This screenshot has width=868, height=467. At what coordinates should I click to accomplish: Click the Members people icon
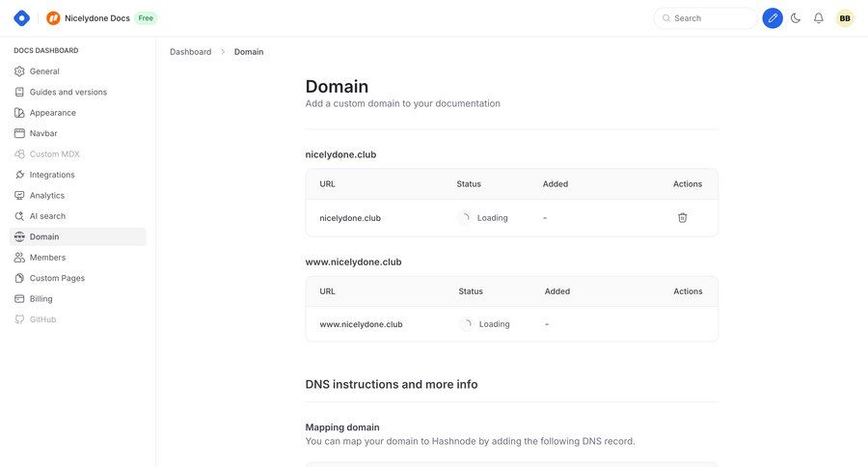coord(19,258)
